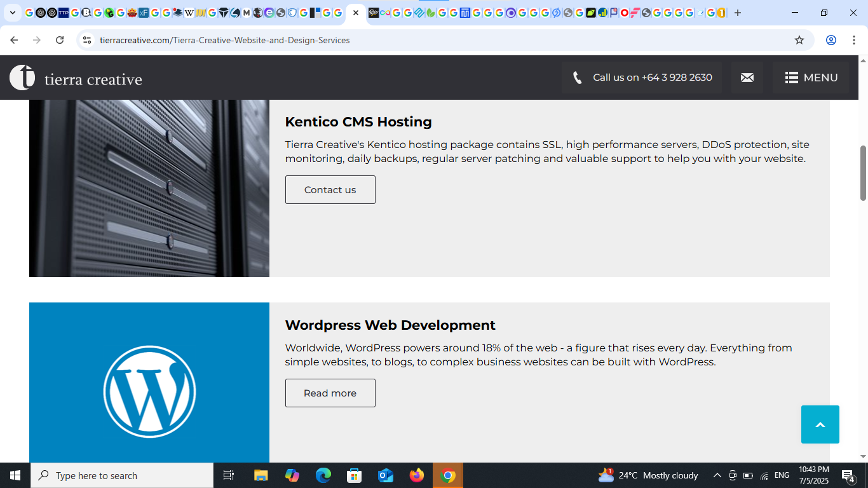This screenshot has height=488, width=868.
Task: Click the ENG language indicator
Action: tap(782, 475)
